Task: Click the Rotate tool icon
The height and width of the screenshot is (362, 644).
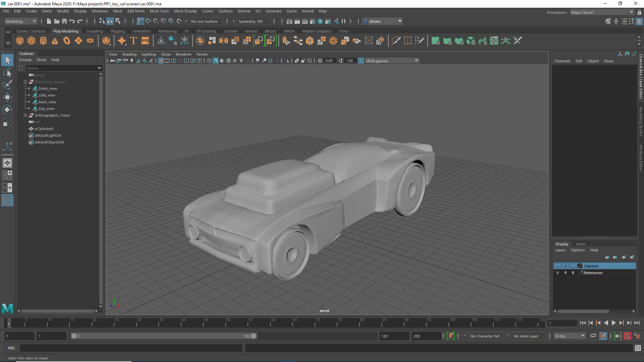Action: click(7, 110)
